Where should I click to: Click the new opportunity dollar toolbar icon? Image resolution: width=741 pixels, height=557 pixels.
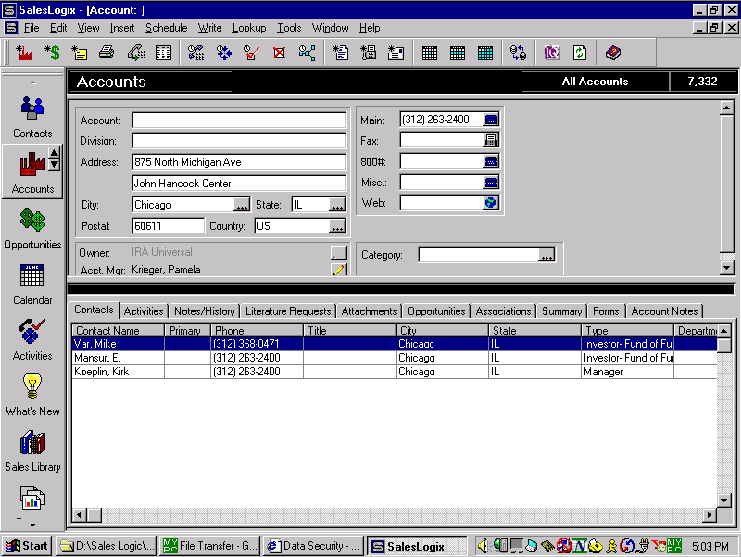[52, 52]
